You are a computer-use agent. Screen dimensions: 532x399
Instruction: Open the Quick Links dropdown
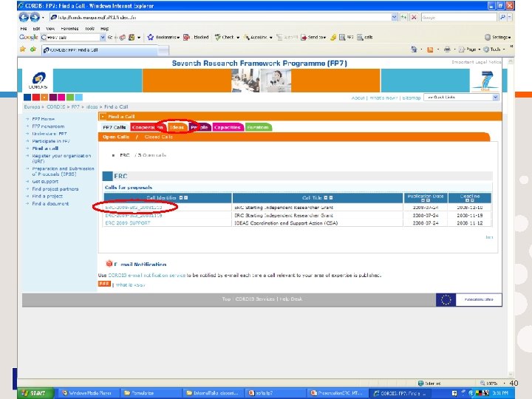pos(495,98)
